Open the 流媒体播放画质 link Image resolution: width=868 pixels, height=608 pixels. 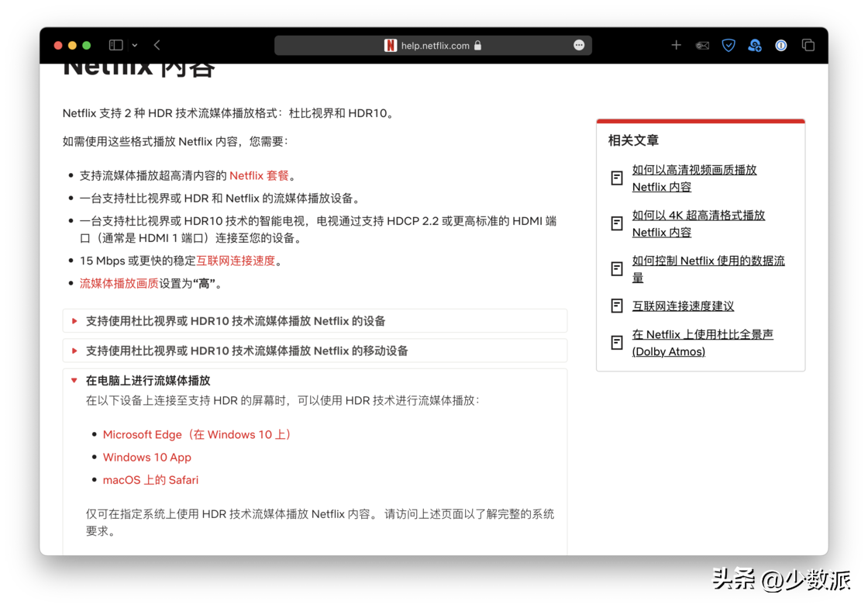[x=119, y=284]
